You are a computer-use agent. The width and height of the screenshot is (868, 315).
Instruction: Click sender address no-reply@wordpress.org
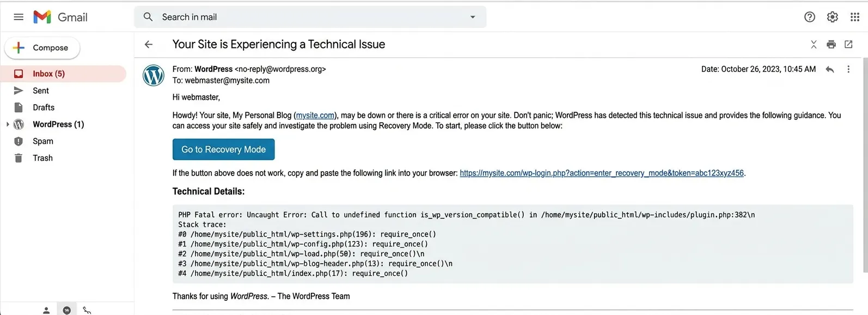point(280,69)
